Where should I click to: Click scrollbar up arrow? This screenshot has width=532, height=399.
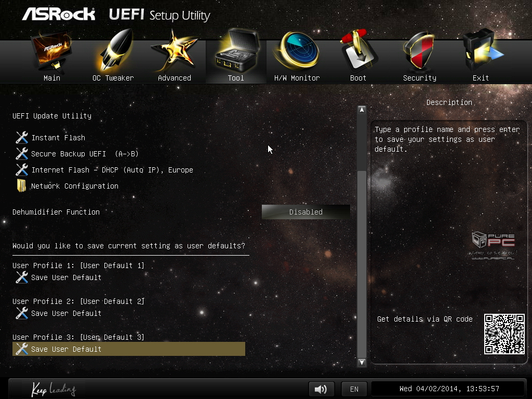[x=362, y=110]
